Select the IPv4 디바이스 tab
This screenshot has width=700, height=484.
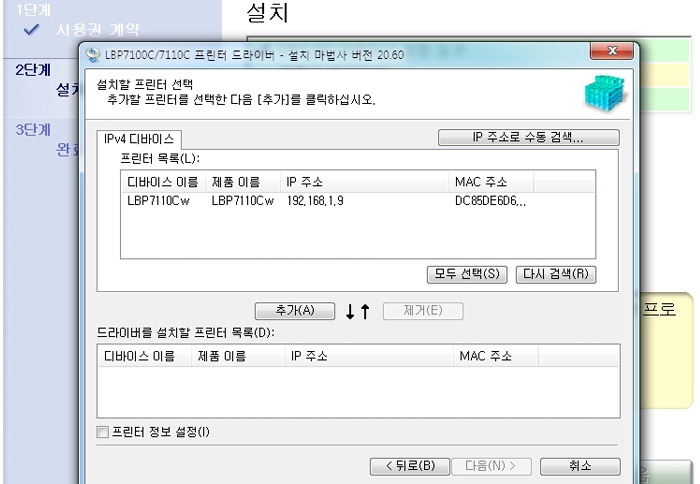point(139,139)
